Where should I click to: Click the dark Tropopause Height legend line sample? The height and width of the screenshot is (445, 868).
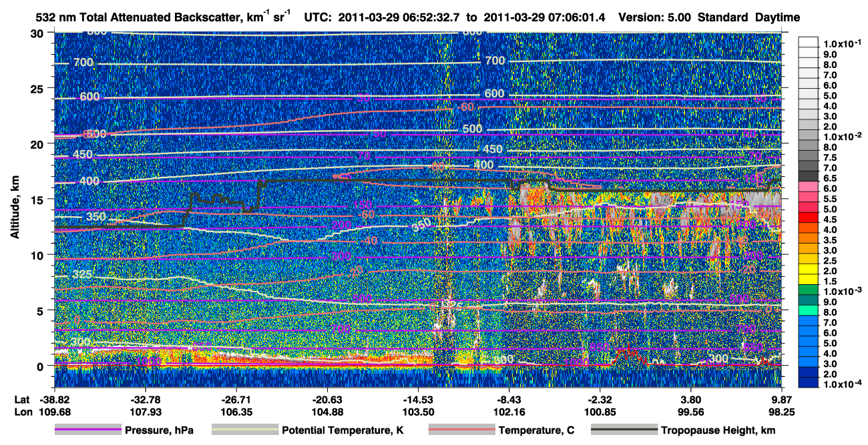(624, 430)
